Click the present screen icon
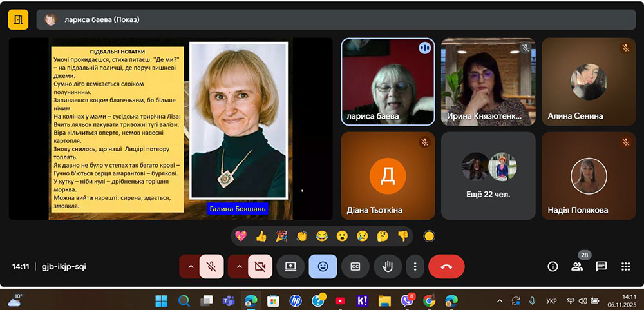 (290, 266)
